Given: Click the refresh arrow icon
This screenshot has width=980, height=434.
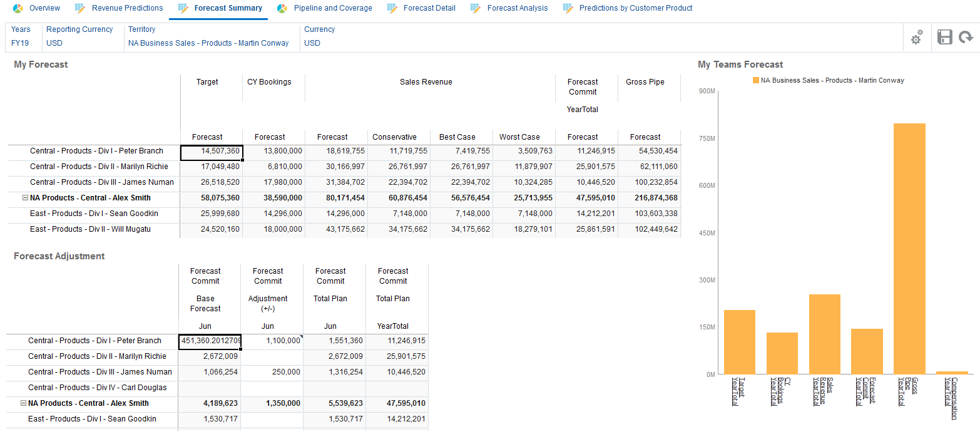Looking at the screenshot, I should (966, 37).
